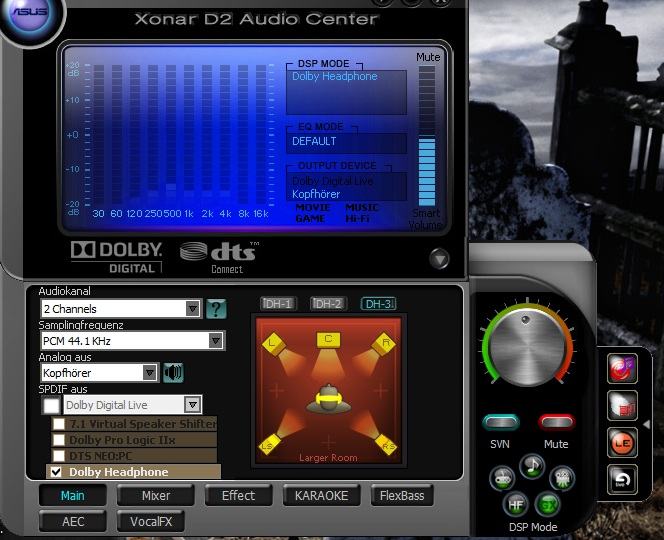The width and height of the screenshot is (664, 540).
Task: Activate the GX gaming DSP mode
Action: point(548,504)
